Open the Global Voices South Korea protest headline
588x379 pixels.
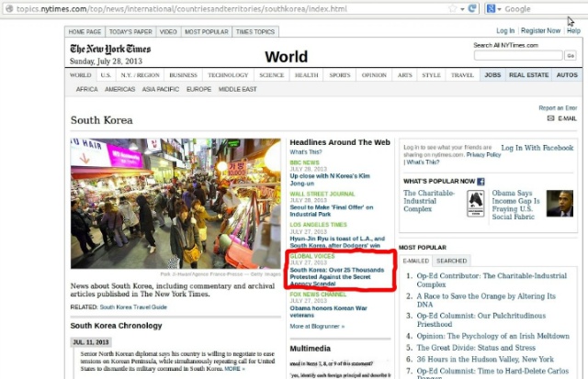click(337, 277)
